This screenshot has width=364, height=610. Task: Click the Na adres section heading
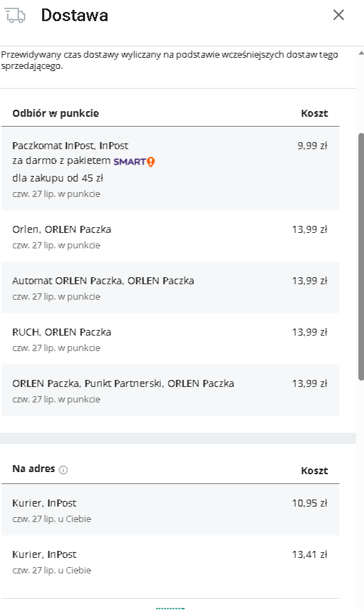point(34,469)
